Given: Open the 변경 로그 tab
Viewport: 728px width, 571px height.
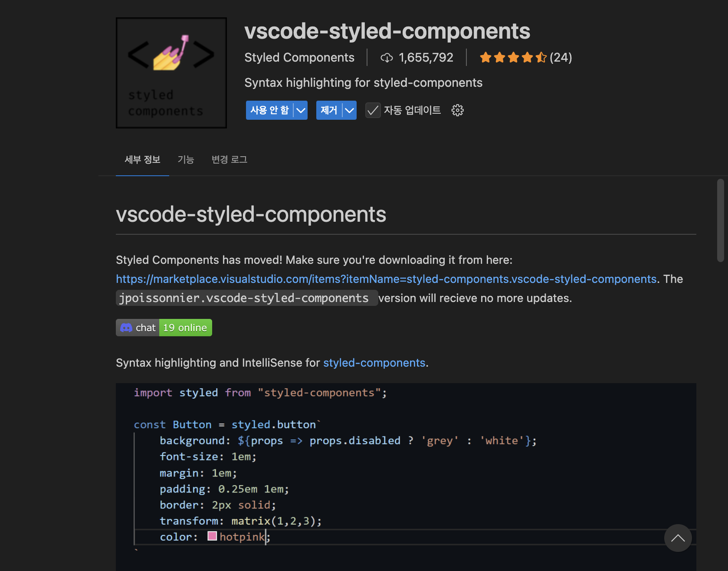Looking at the screenshot, I should pos(229,160).
